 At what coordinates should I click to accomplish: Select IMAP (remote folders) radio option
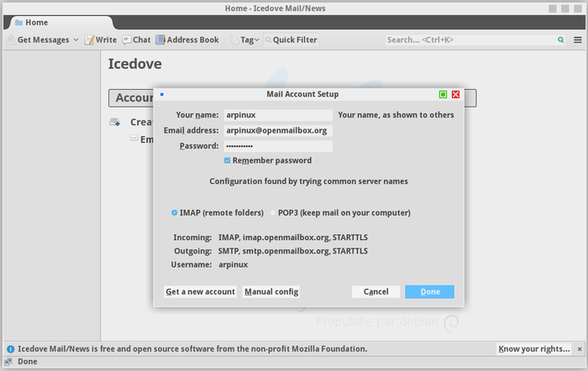point(175,212)
